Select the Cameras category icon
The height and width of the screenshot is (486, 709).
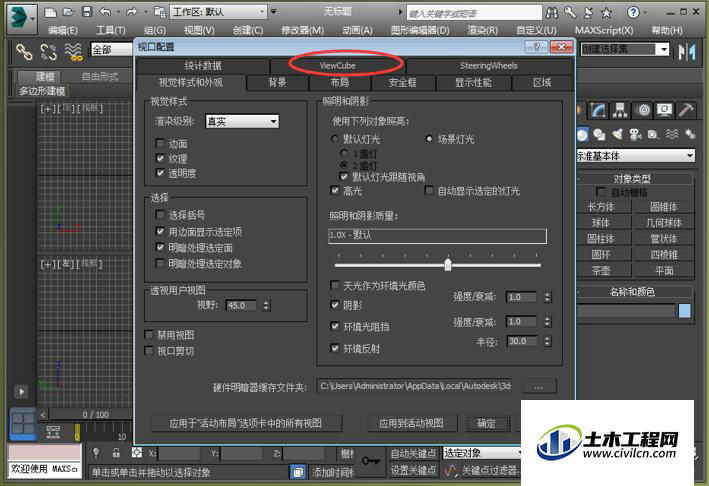(635, 134)
